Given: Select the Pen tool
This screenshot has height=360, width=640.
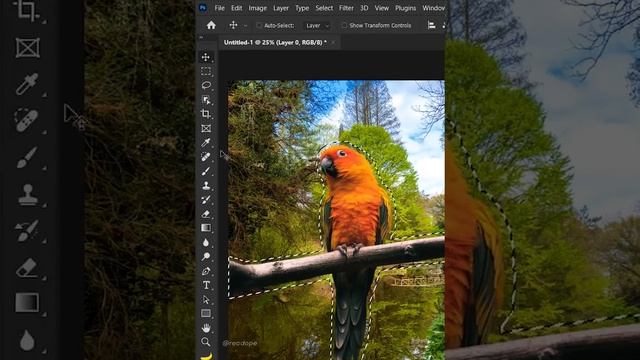Looking at the screenshot, I should point(206,271).
